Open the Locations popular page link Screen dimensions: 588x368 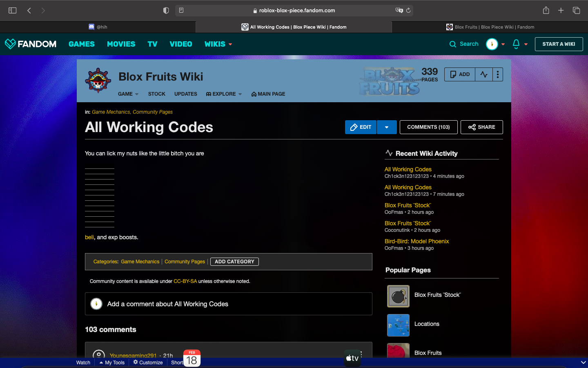(x=427, y=324)
